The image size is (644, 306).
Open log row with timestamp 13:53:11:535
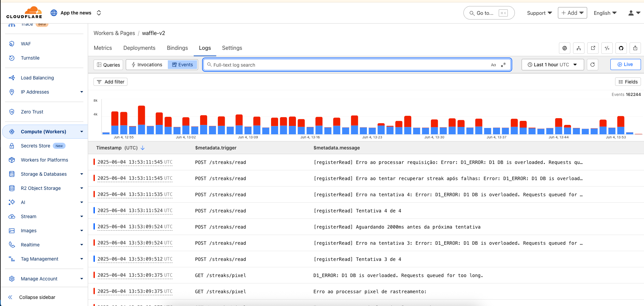pyautogui.click(x=366, y=195)
